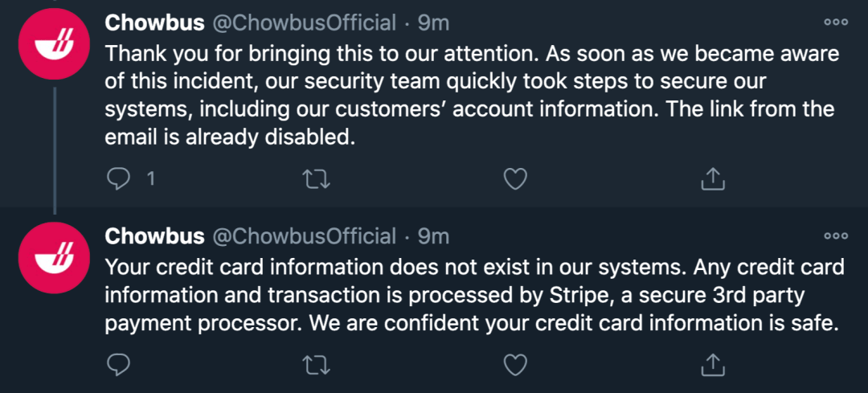Like the first tweet about the security incident
The width and height of the screenshot is (868, 393).
pos(514,178)
